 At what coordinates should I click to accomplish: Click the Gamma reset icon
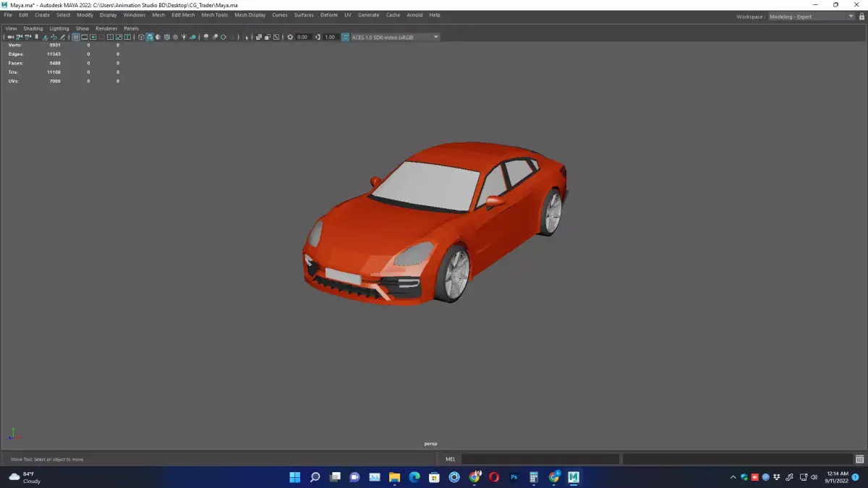tap(318, 37)
